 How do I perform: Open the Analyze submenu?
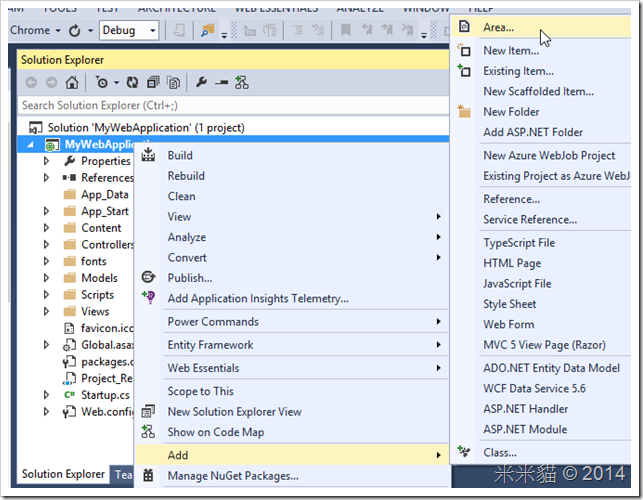(292, 237)
